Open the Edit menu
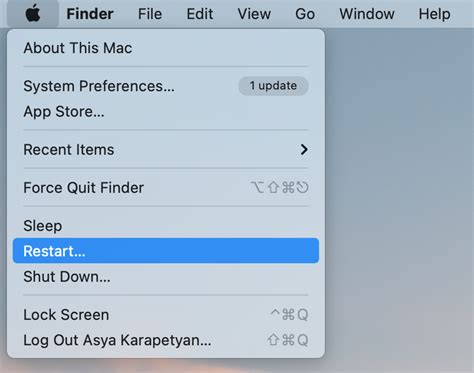Viewport: 474px width, 373px height. (x=200, y=14)
